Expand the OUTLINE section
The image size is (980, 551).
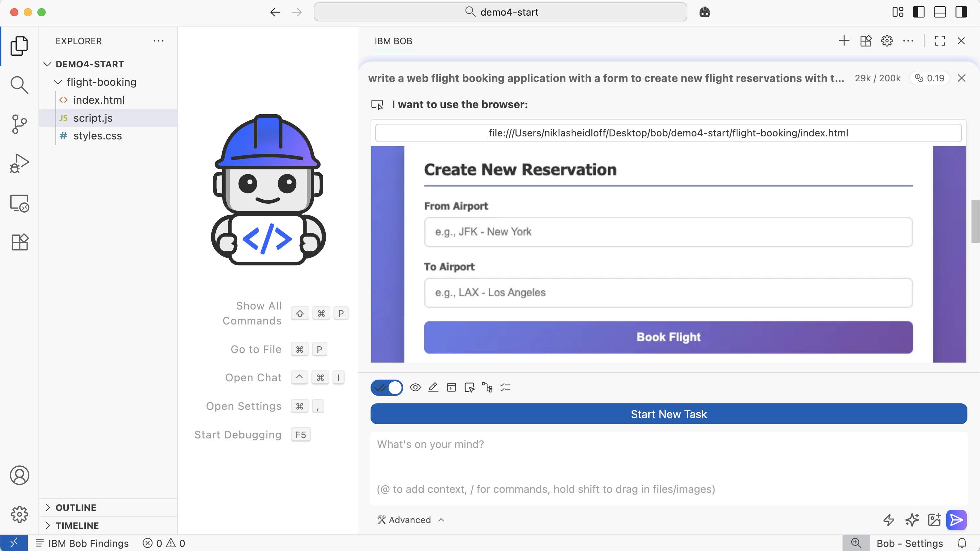point(76,507)
